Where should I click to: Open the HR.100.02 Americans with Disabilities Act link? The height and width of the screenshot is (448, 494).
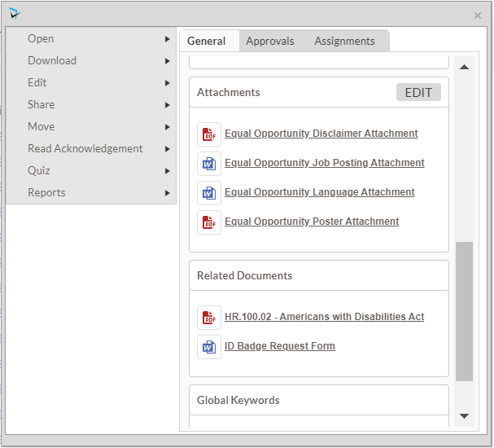[x=324, y=317]
